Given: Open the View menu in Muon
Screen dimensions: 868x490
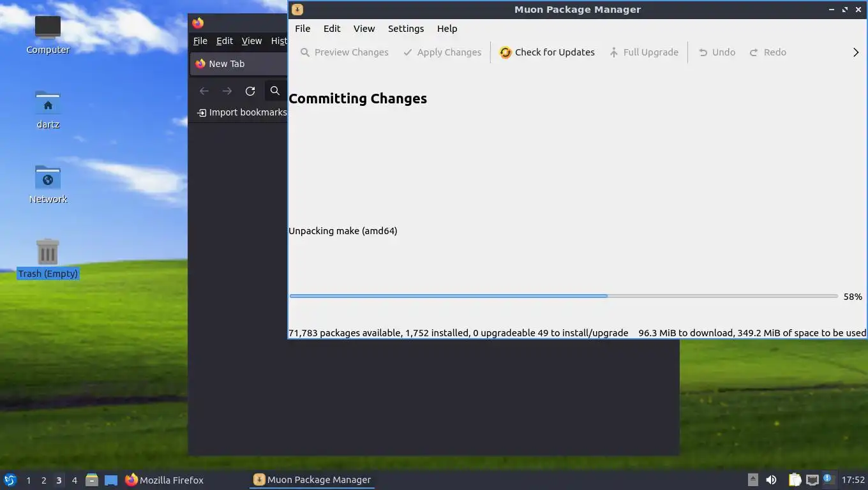Looking at the screenshot, I should 364,29.
